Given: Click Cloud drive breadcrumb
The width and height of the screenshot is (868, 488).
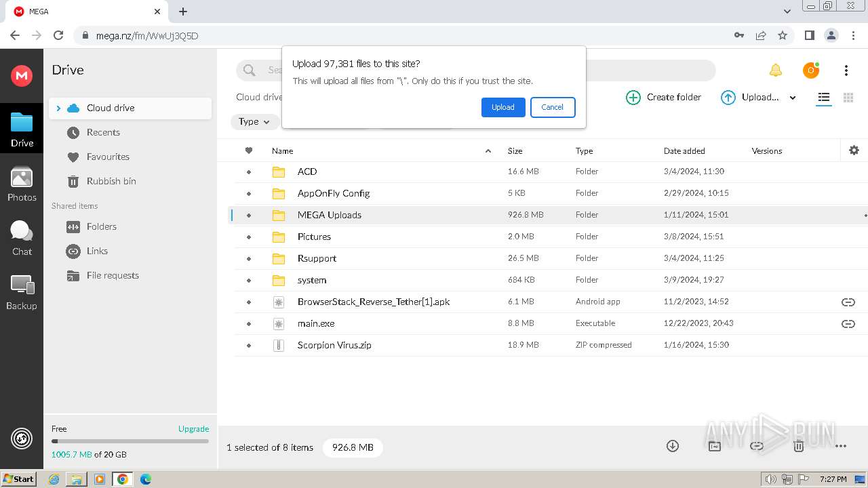Looking at the screenshot, I should [x=259, y=98].
